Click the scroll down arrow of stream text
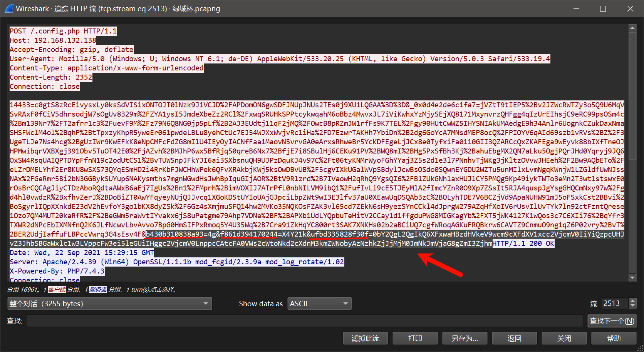 632,277
